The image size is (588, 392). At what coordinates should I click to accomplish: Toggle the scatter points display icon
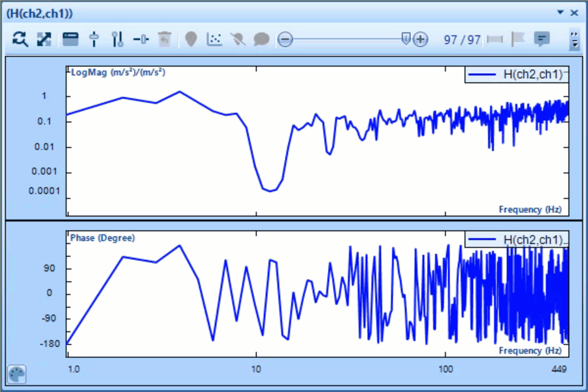point(214,40)
